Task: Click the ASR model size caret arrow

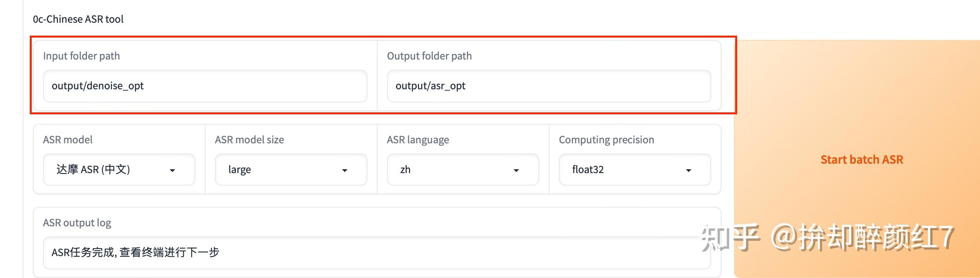Action: pos(345,170)
